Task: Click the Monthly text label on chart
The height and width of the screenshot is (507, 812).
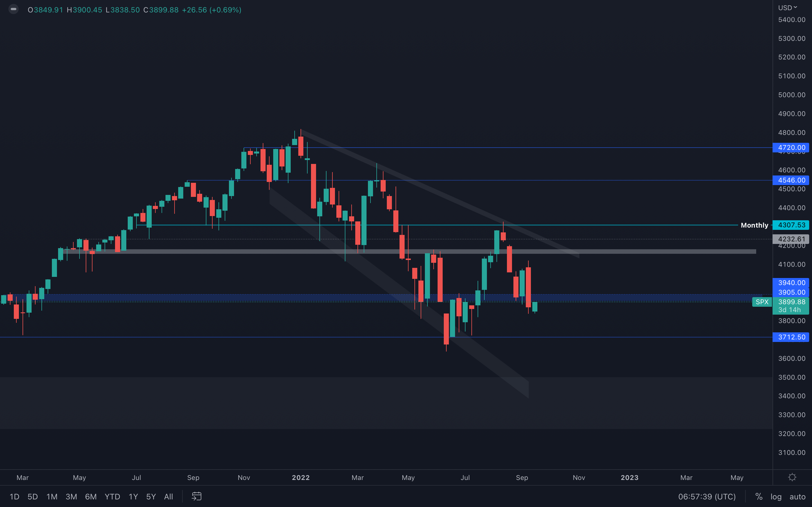Action: click(x=754, y=225)
